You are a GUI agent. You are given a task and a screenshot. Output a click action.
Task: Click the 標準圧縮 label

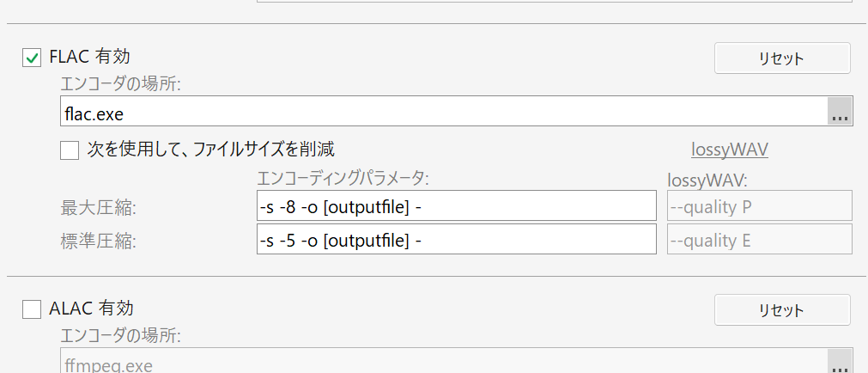[x=94, y=241]
